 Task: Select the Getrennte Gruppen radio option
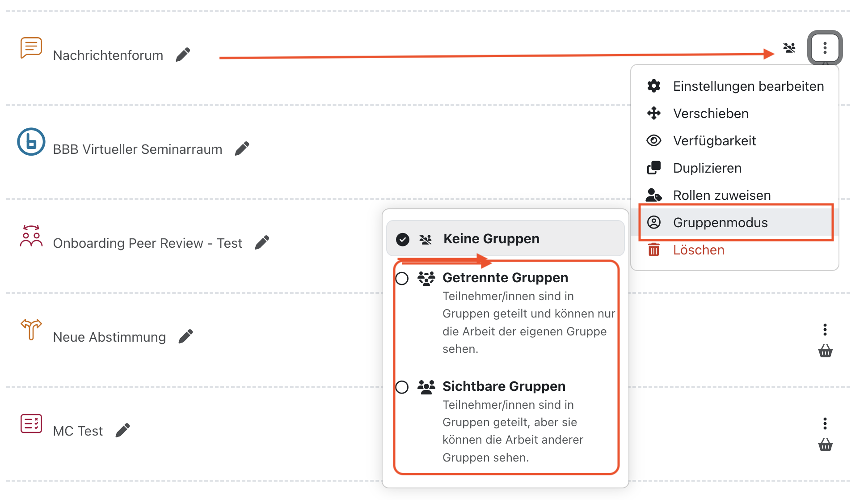point(402,278)
